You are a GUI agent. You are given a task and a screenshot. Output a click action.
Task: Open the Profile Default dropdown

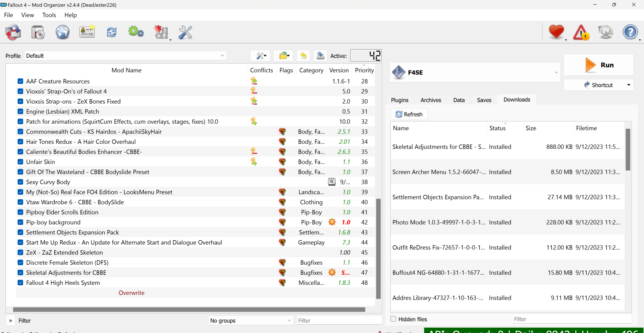point(125,56)
